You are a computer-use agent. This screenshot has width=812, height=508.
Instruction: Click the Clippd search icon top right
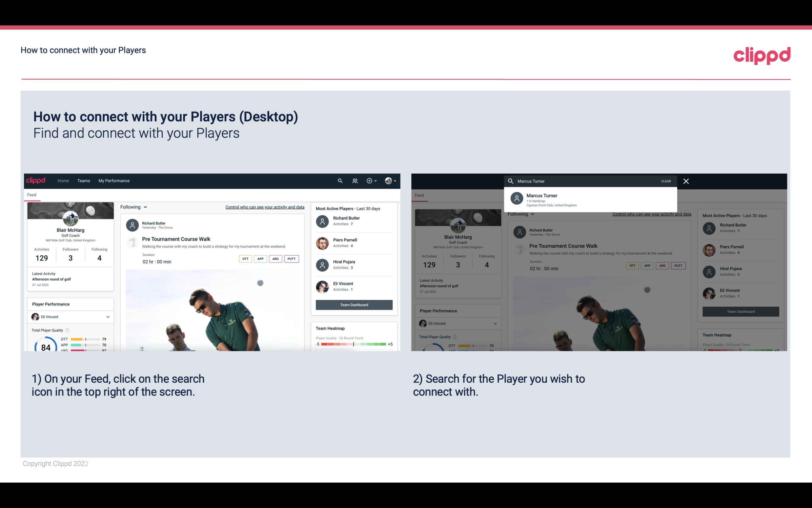click(x=338, y=180)
